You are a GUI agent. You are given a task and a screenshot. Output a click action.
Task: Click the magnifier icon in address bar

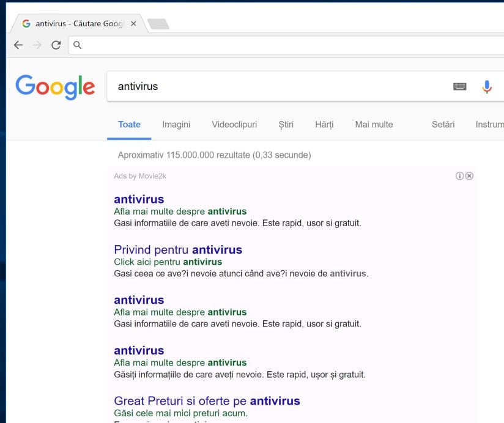point(78,45)
